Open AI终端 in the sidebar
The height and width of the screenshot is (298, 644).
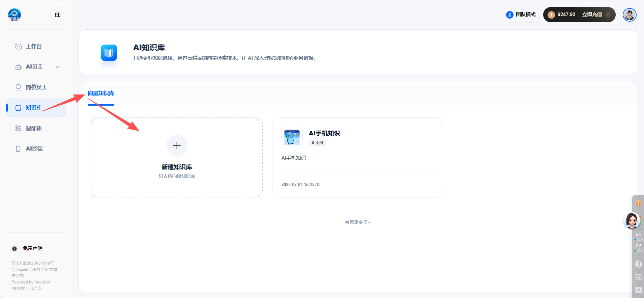(x=34, y=149)
